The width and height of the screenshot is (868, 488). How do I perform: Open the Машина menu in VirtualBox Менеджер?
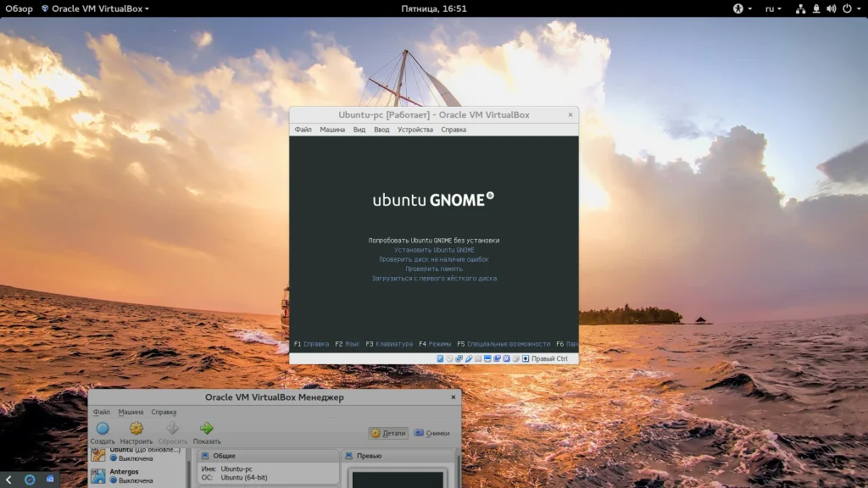click(x=131, y=412)
